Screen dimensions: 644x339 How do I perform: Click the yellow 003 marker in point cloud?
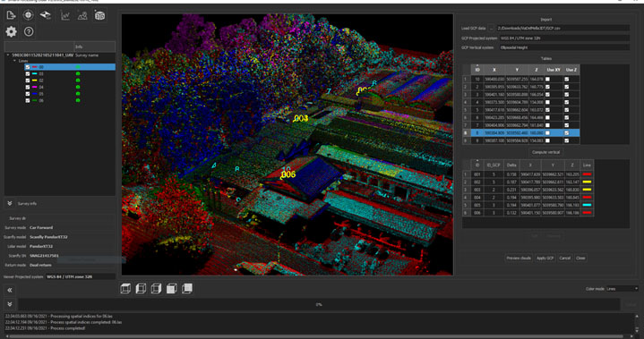point(301,118)
